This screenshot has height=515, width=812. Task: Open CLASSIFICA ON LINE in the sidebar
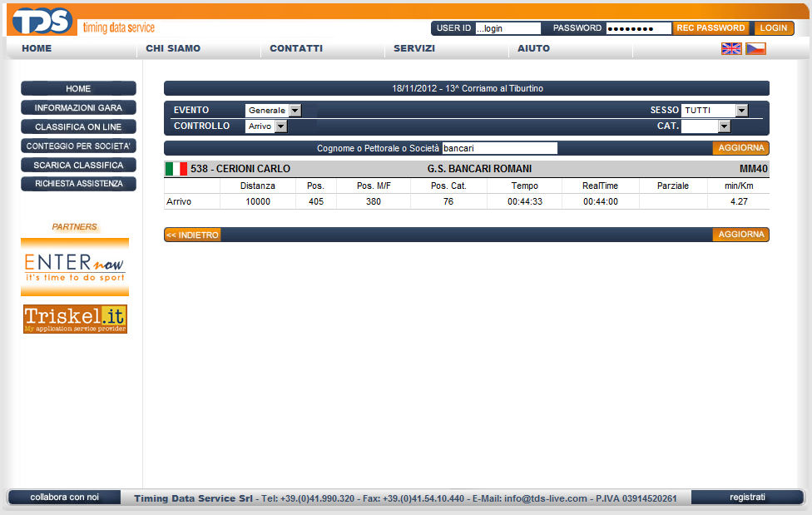(78, 127)
